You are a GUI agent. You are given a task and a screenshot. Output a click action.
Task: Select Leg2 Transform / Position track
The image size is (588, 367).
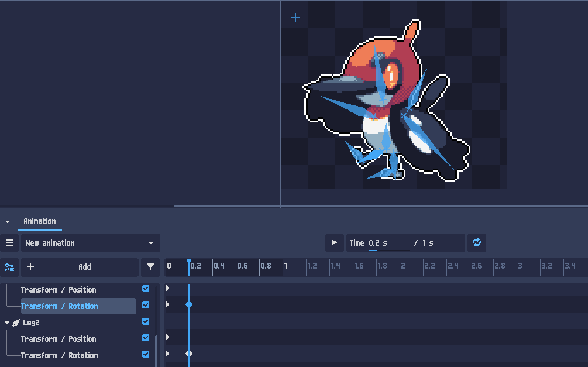59,339
